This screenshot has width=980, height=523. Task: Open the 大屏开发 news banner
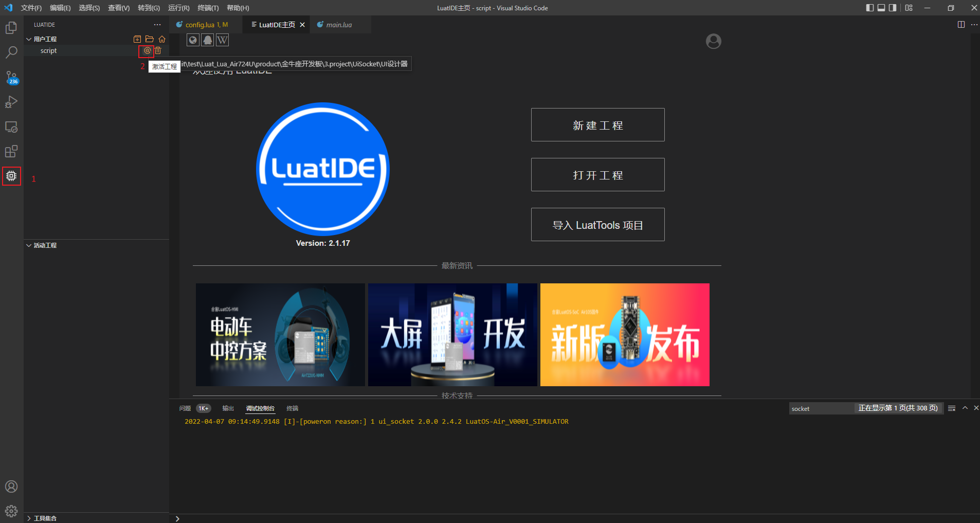point(452,335)
